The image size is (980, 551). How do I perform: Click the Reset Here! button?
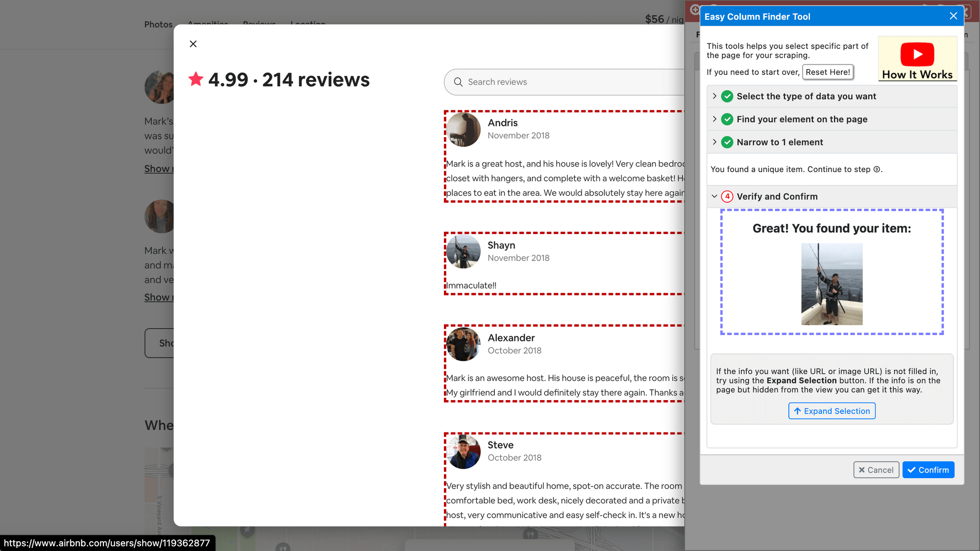point(828,72)
